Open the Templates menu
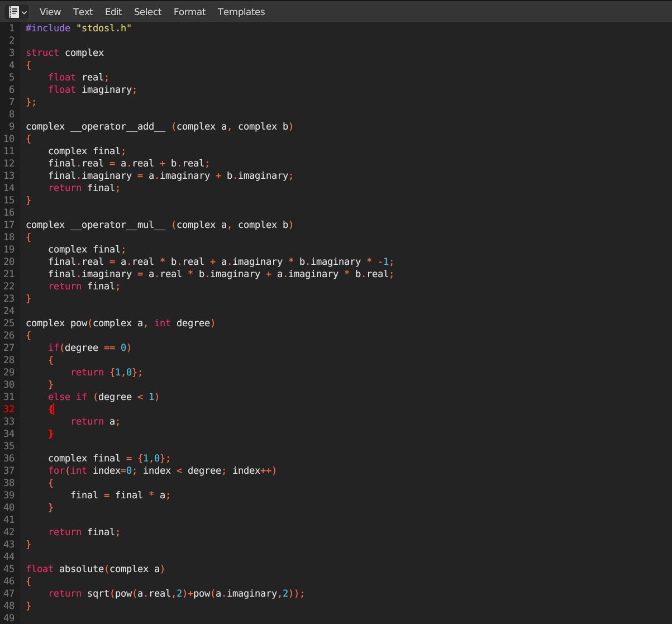The height and width of the screenshot is (624, 672). [241, 12]
